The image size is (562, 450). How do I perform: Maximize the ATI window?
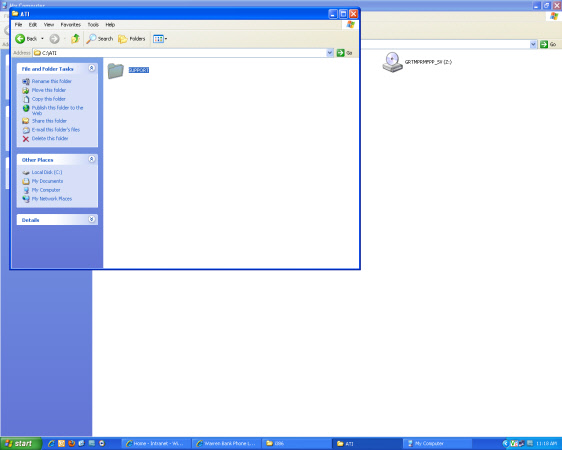pyautogui.click(x=343, y=14)
